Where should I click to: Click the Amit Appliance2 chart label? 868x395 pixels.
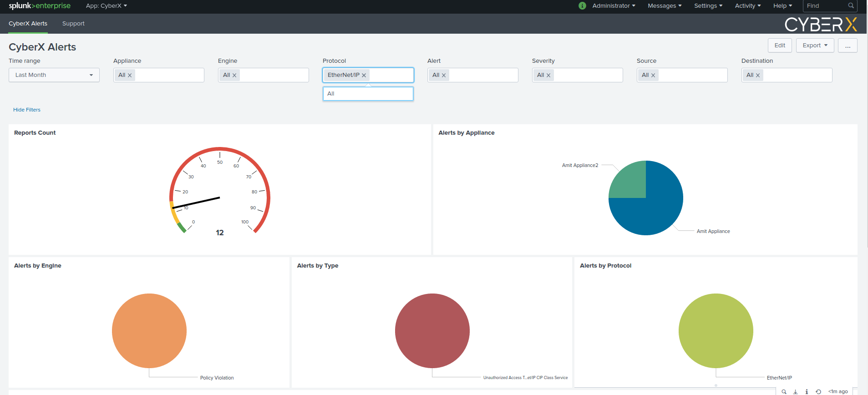coord(580,165)
